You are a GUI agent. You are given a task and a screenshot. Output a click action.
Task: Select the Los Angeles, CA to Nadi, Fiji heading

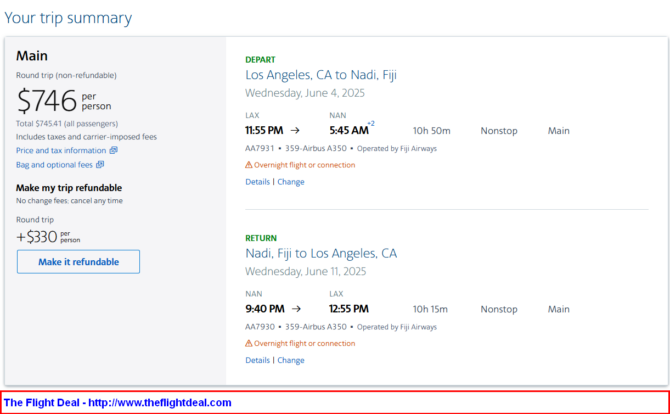point(321,75)
